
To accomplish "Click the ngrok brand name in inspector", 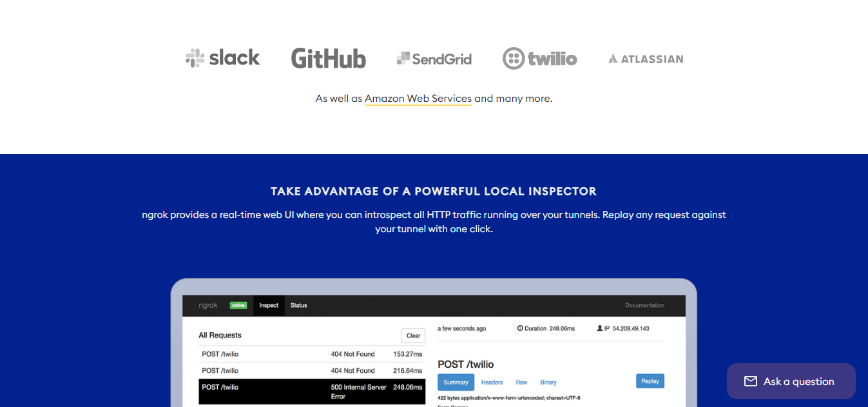I will click(208, 305).
